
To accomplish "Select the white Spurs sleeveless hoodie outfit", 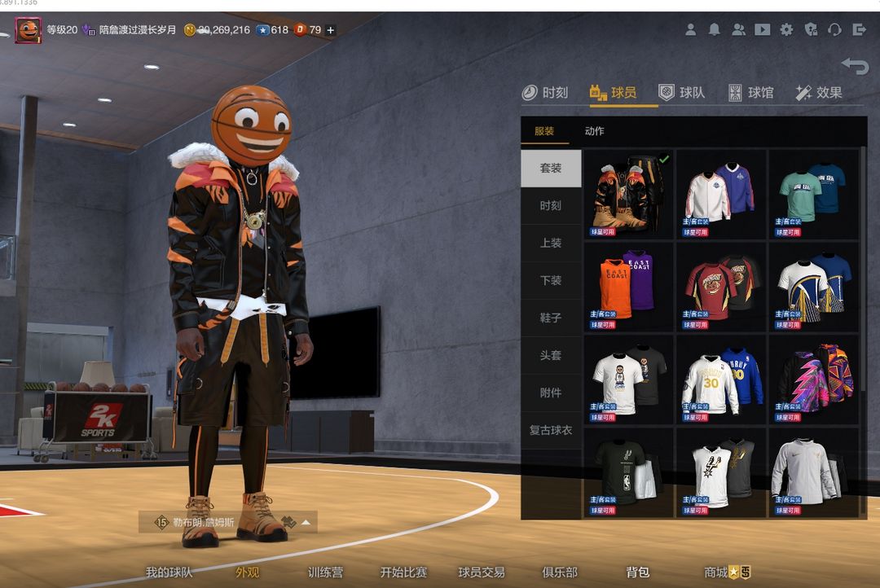I will pyautogui.click(x=721, y=472).
